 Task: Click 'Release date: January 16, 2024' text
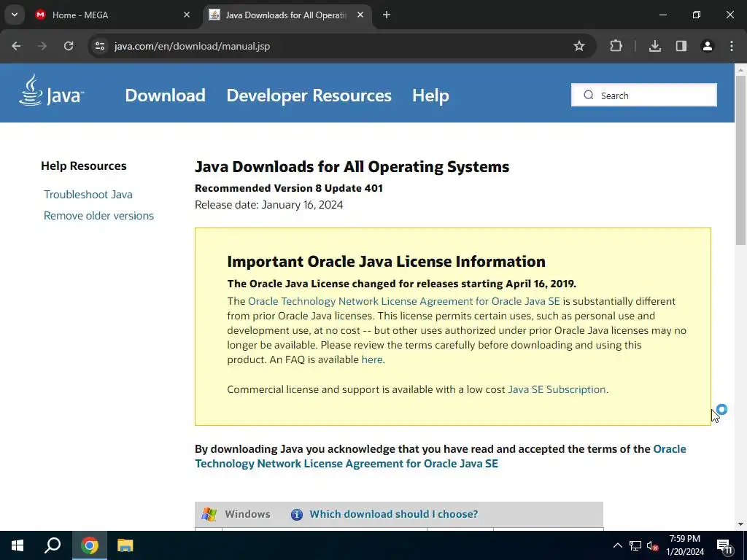click(x=268, y=205)
